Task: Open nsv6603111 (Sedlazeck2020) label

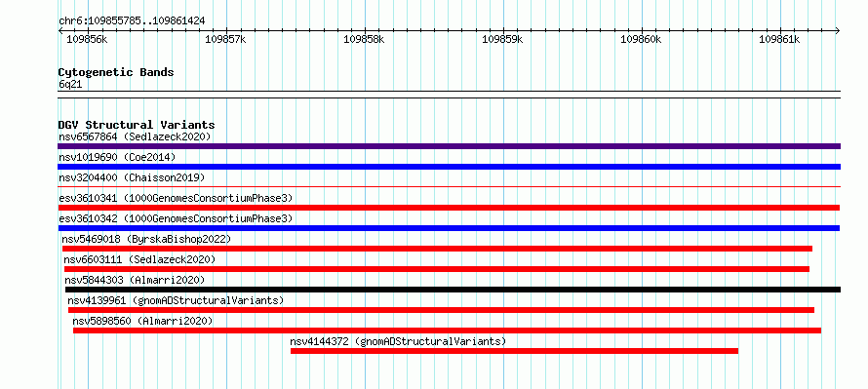Action: tap(139, 259)
